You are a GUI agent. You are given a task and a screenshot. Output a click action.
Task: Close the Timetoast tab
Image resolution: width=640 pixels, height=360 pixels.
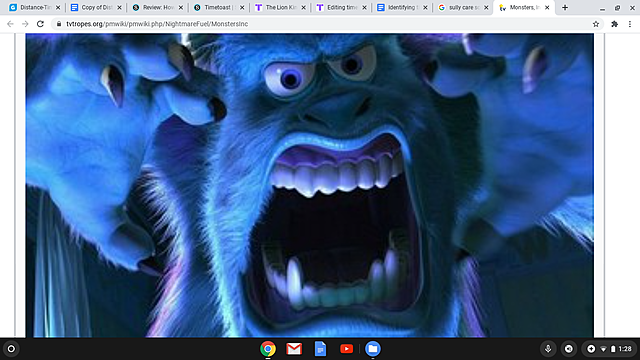point(242,7)
